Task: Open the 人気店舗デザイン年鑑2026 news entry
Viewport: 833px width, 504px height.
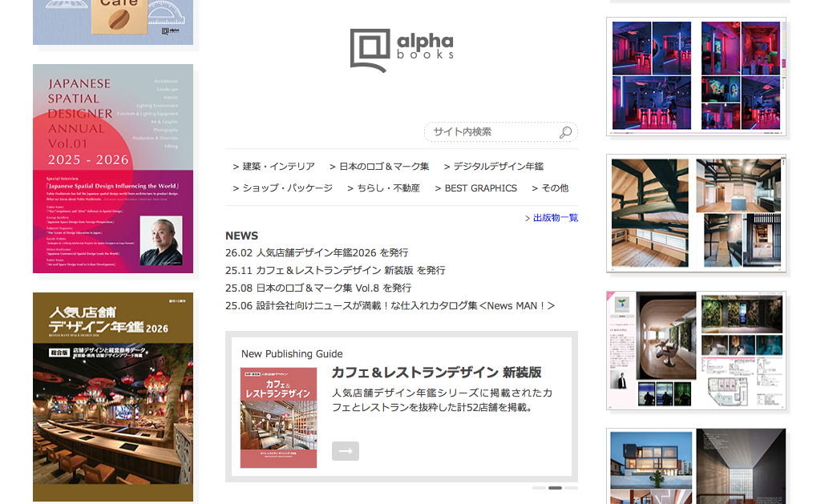Action: point(318,252)
